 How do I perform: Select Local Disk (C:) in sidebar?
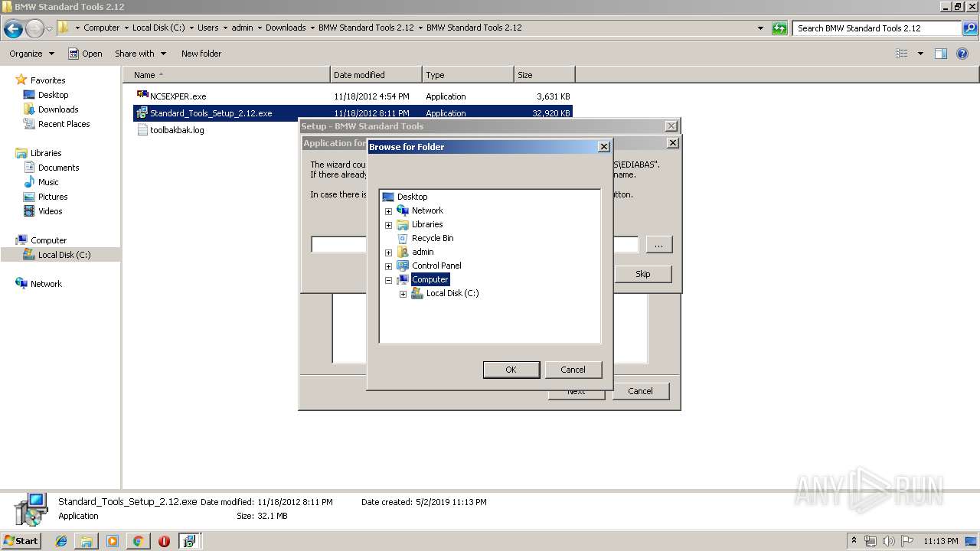[x=64, y=255]
